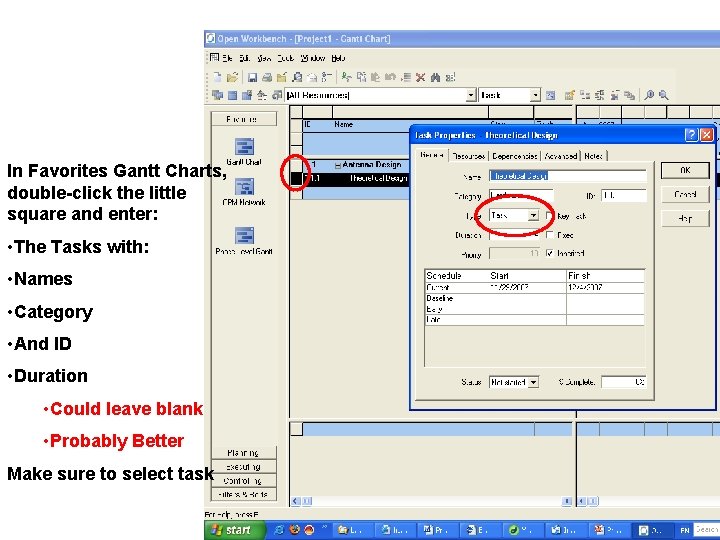Click the binoculars Find toolbar icon
Screen dimensions: 720x540
click(x=435, y=78)
